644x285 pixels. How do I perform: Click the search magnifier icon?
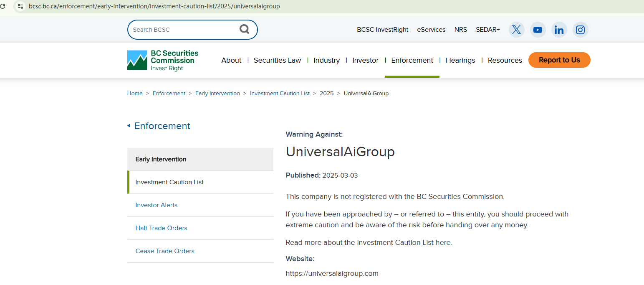244,29
